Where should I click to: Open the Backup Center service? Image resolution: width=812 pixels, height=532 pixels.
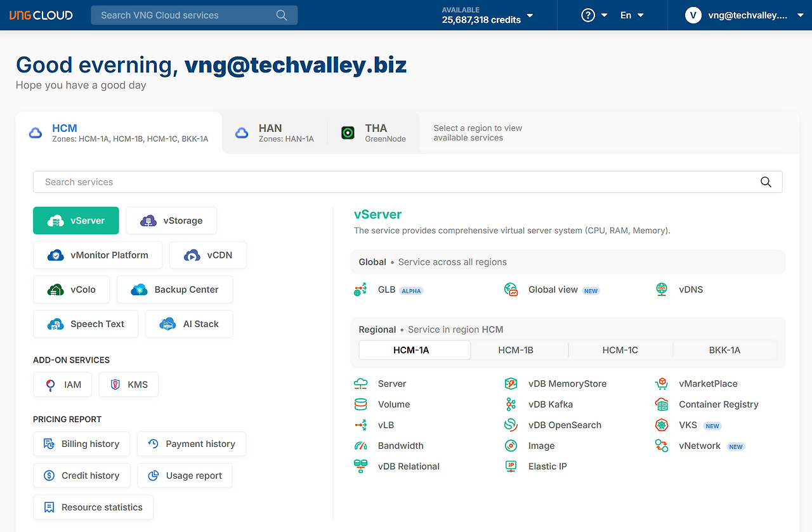[175, 289]
